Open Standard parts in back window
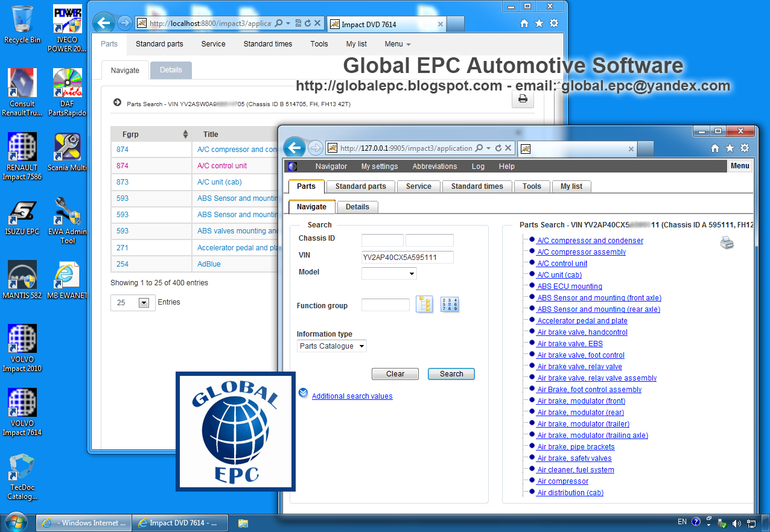 (x=159, y=44)
